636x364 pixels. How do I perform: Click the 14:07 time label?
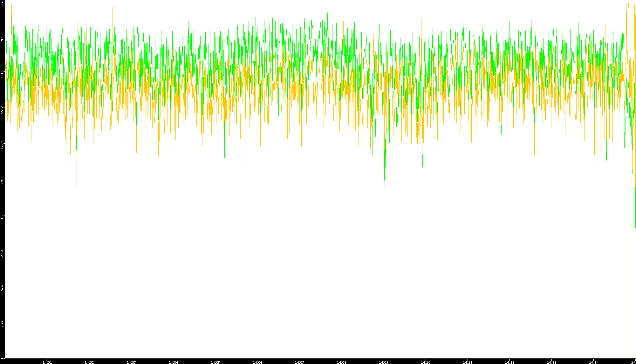click(x=299, y=362)
